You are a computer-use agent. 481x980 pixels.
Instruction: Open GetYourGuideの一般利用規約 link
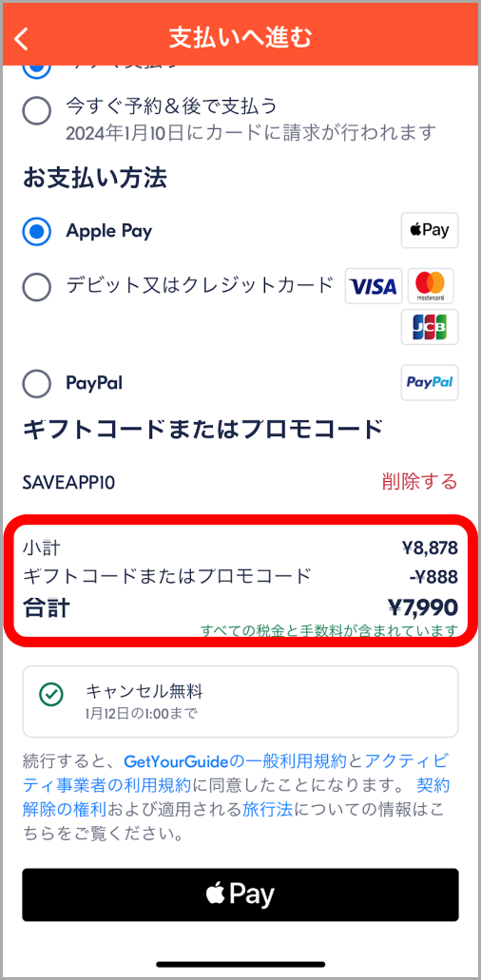click(235, 761)
